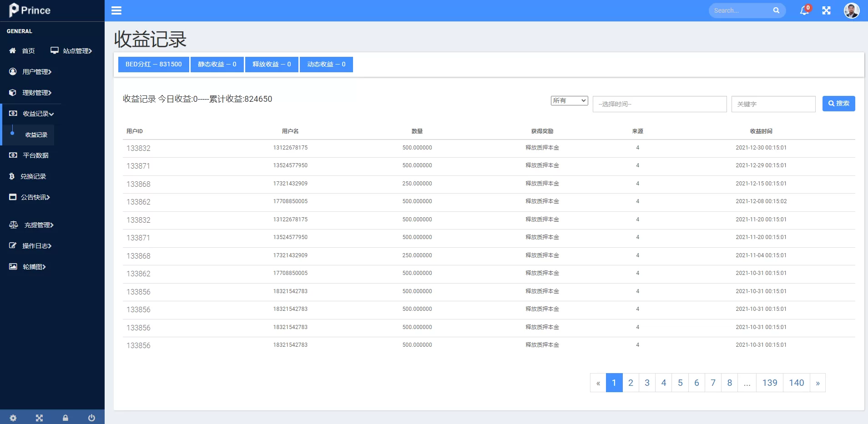
Task: Click the search magnifier in the search box
Action: tap(776, 10)
